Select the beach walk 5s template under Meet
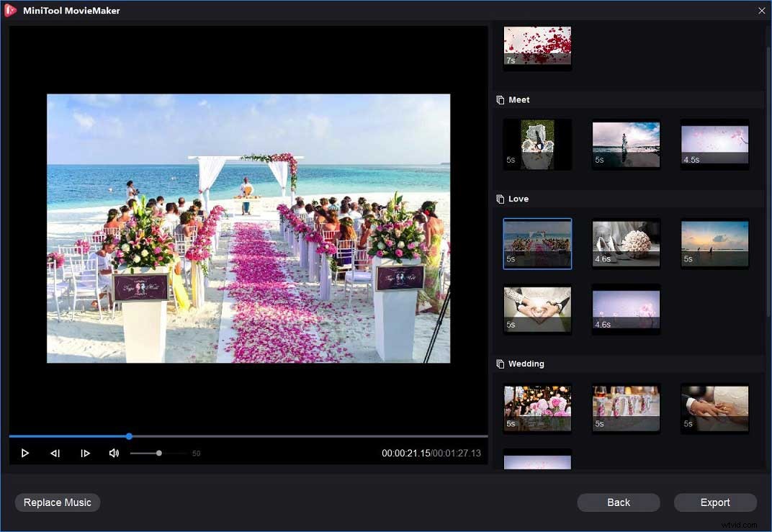This screenshot has width=772, height=532. 626,144
